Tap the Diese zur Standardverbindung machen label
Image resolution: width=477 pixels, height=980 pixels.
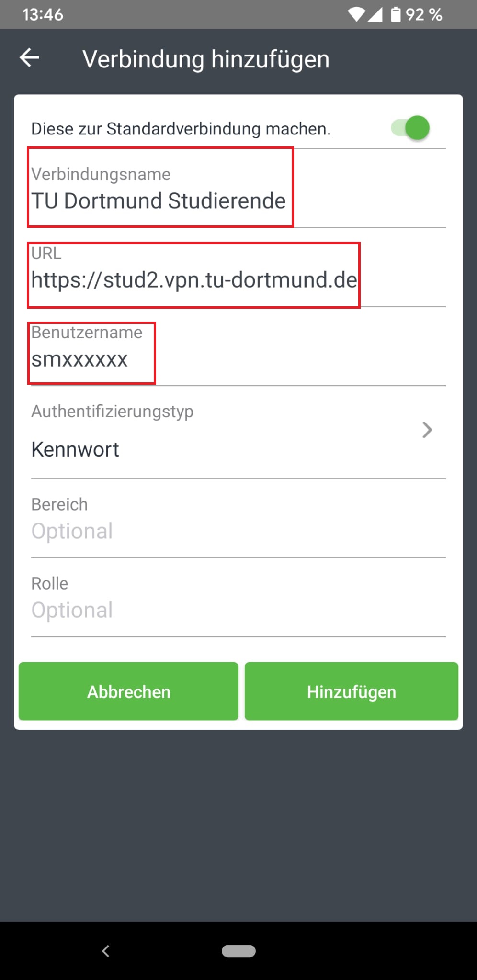pos(181,129)
